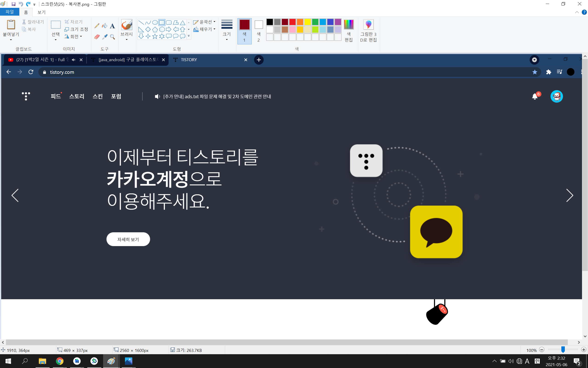Select the 선택 rectangular selection tool
The width and height of the screenshot is (588, 368).
click(x=56, y=25)
